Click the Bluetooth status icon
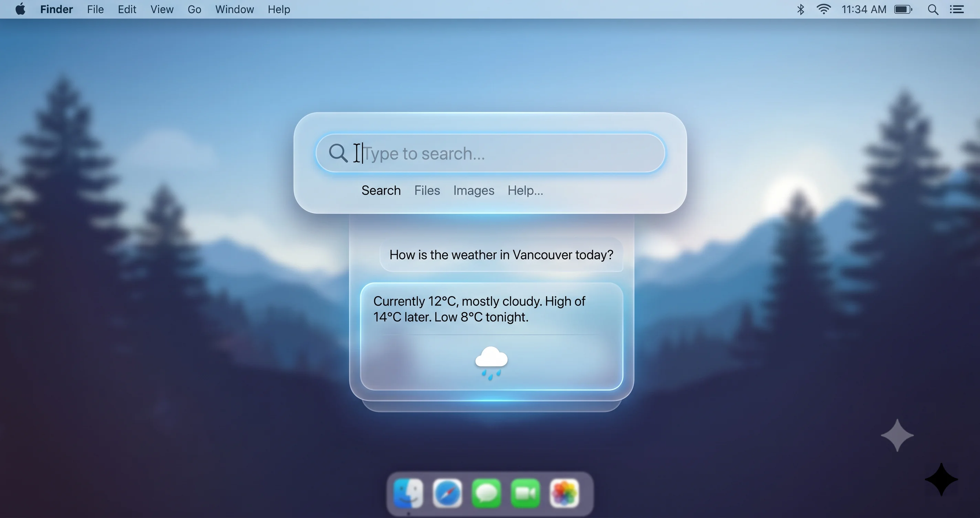This screenshot has height=518, width=980. coord(800,9)
